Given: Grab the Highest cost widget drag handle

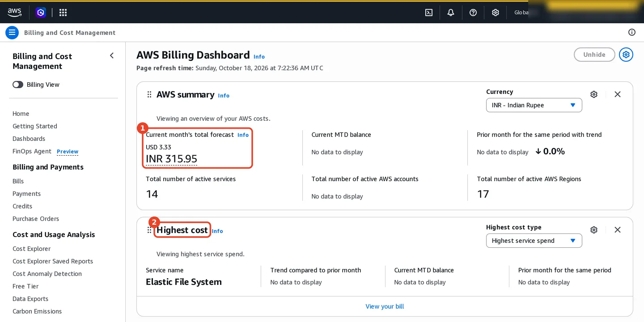Looking at the screenshot, I should (149, 230).
